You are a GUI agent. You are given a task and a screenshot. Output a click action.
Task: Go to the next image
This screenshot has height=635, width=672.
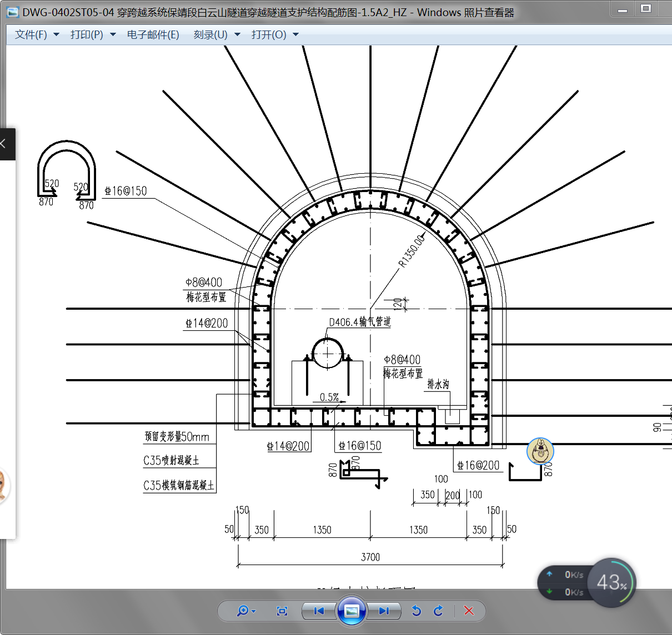[384, 611]
